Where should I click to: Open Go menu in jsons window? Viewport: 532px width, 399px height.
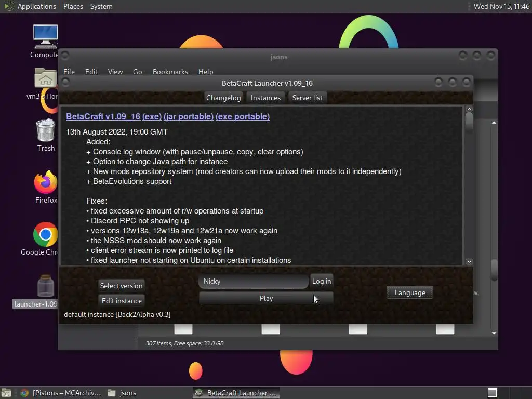pos(137,72)
